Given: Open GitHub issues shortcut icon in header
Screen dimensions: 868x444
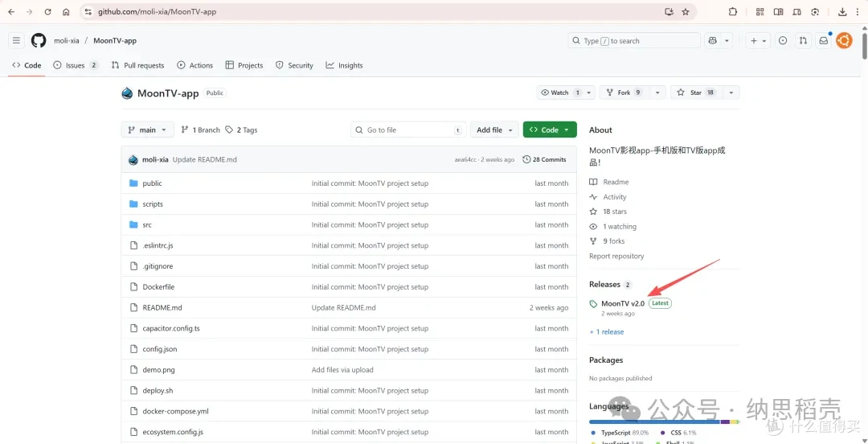Looking at the screenshot, I should (783, 40).
